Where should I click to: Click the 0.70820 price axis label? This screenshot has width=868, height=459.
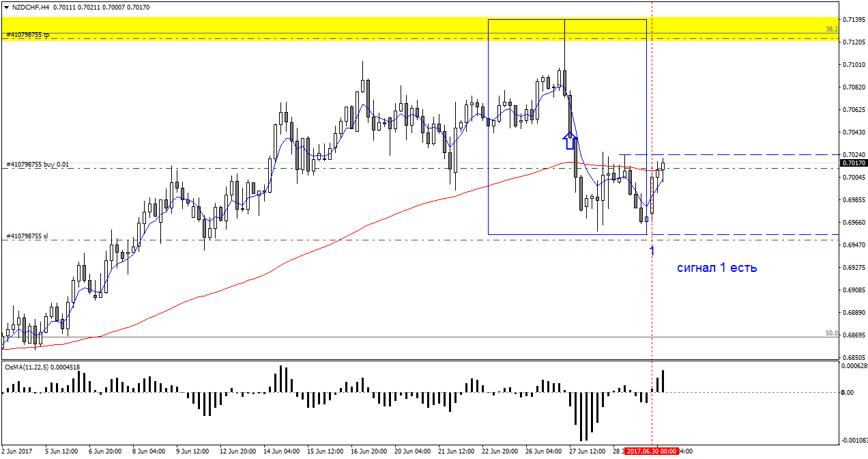[854, 87]
